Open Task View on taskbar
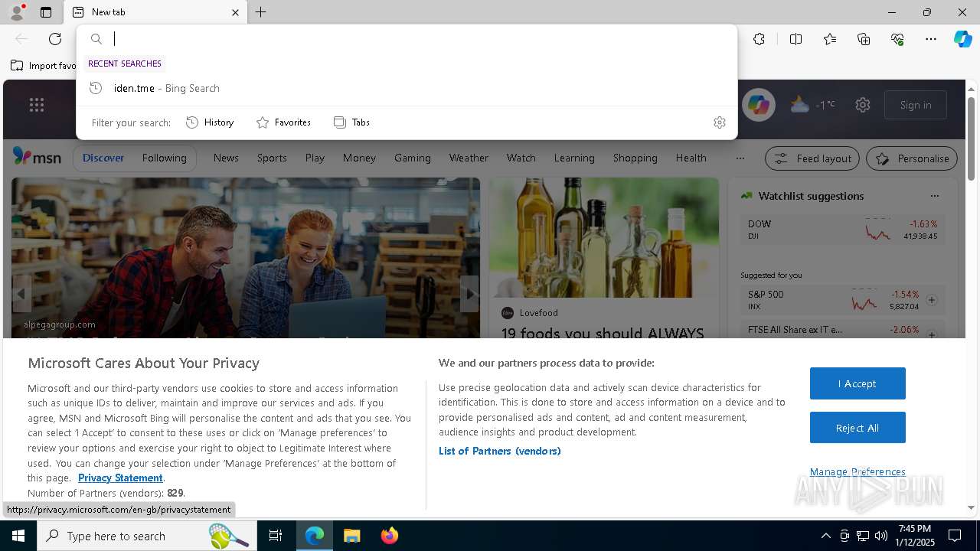Image resolution: width=980 pixels, height=551 pixels. tap(276, 536)
